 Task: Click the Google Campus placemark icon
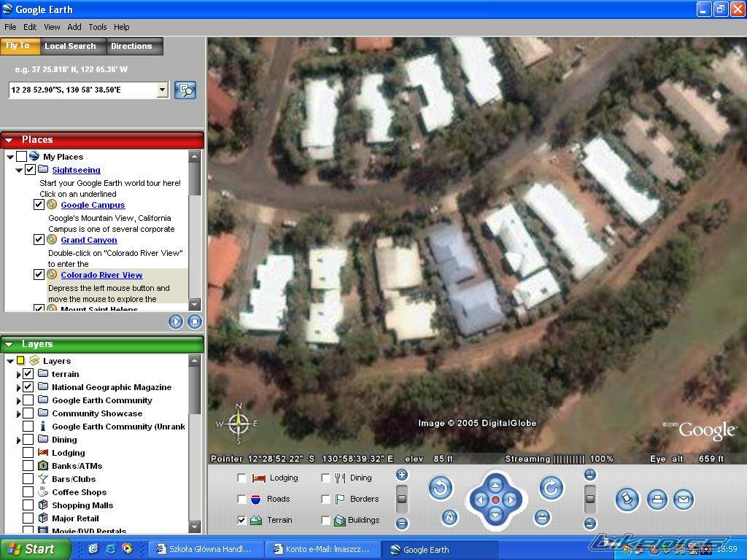click(52, 205)
